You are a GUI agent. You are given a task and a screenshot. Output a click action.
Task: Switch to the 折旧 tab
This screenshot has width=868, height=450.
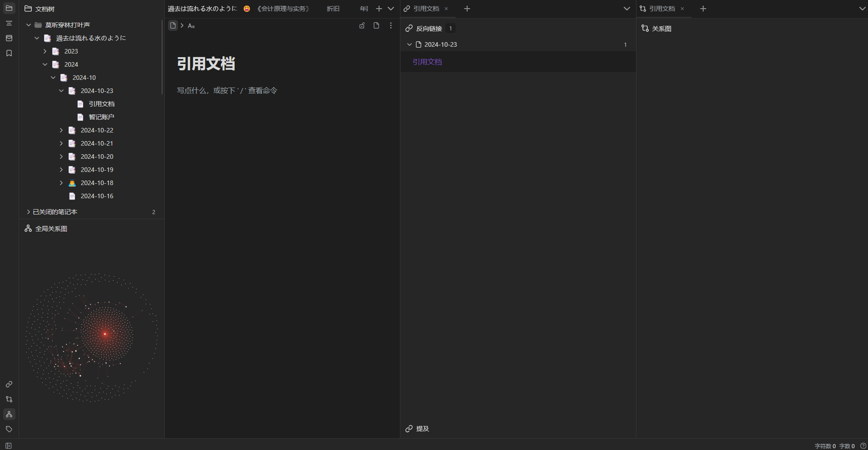[333, 9]
